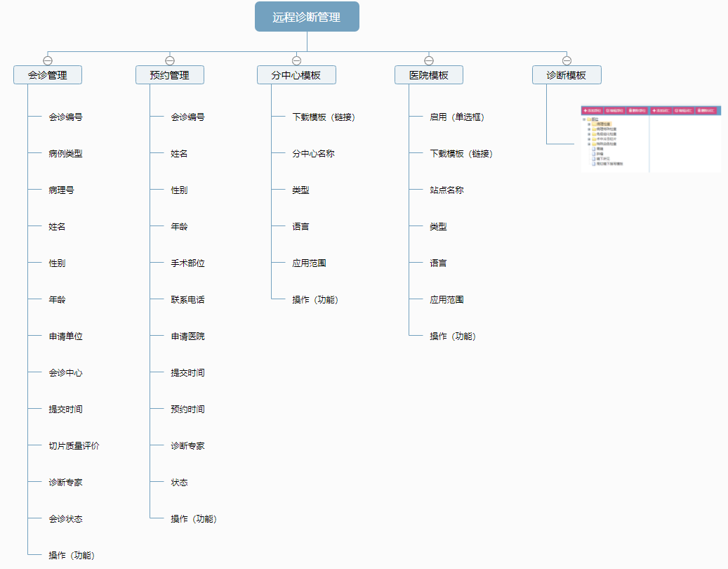Collapse the 分中心模板 branch
728x569 pixels.
296,59
